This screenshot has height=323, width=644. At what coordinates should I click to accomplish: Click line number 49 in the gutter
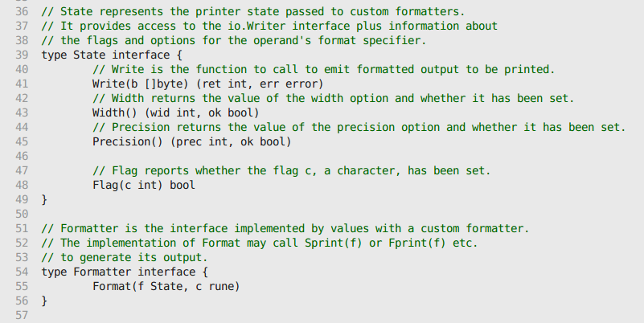pos(22,199)
